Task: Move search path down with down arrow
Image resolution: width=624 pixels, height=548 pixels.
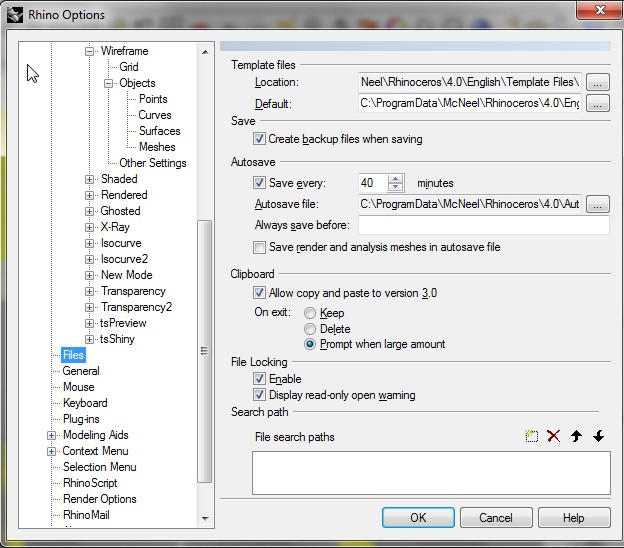Action: point(598,436)
